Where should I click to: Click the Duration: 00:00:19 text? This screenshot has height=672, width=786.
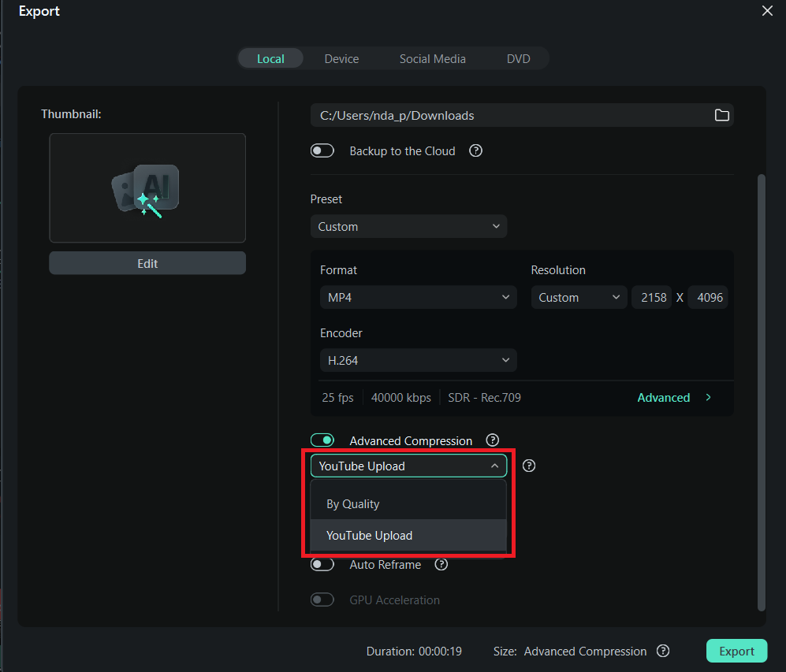tap(414, 651)
